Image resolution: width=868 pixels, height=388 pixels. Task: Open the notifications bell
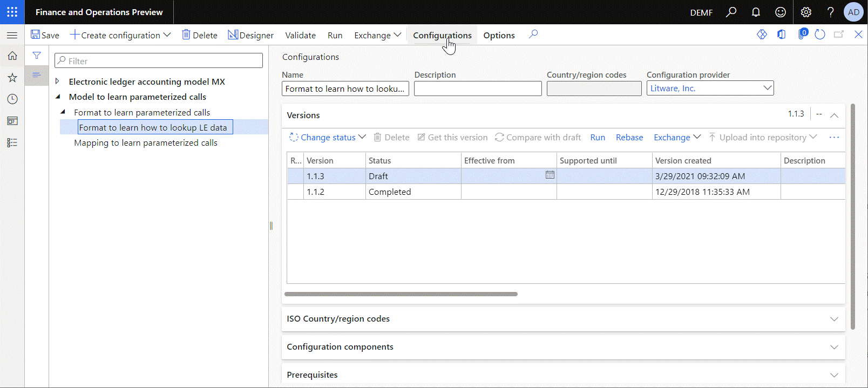coord(756,12)
